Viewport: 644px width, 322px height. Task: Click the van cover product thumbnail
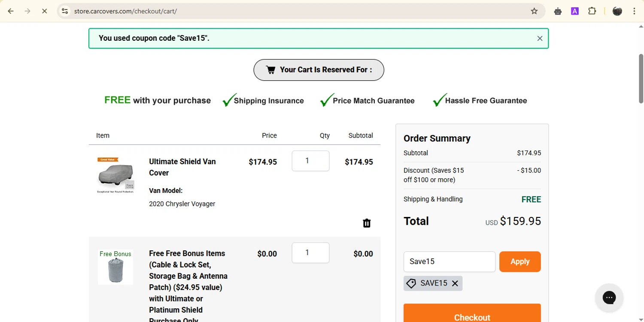[x=115, y=175]
